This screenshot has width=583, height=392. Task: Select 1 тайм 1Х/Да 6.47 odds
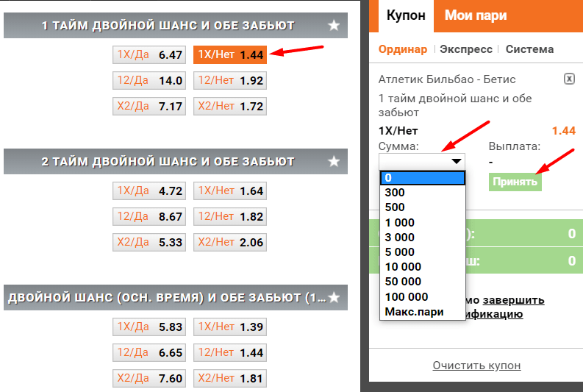coord(149,54)
